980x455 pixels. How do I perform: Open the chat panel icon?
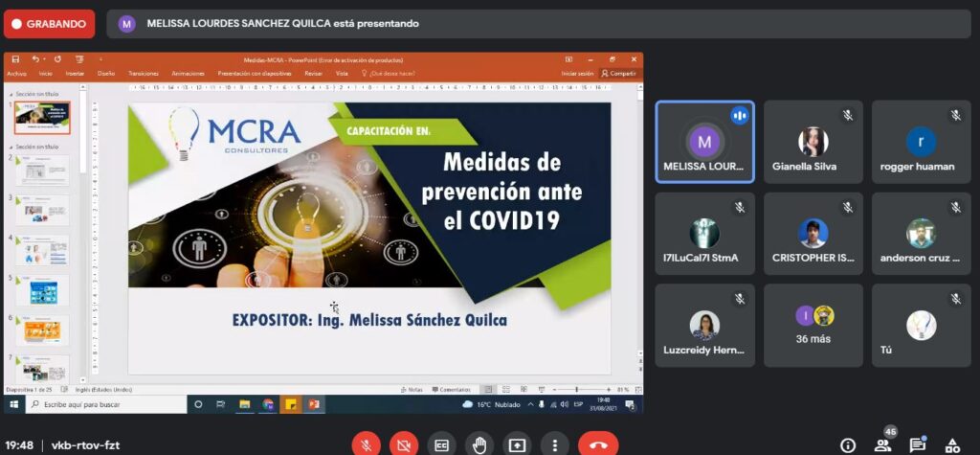917,444
